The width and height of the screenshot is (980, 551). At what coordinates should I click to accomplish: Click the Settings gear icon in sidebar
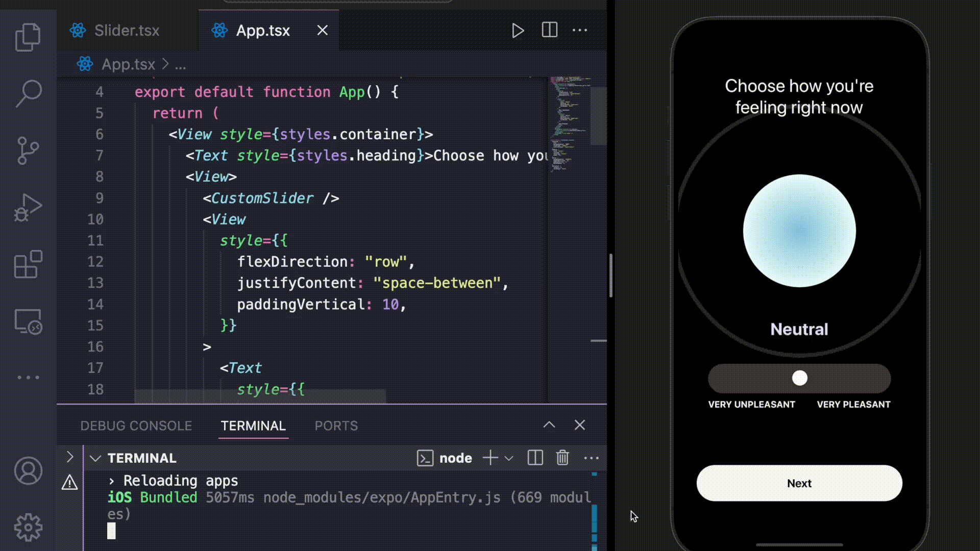pyautogui.click(x=28, y=528)
